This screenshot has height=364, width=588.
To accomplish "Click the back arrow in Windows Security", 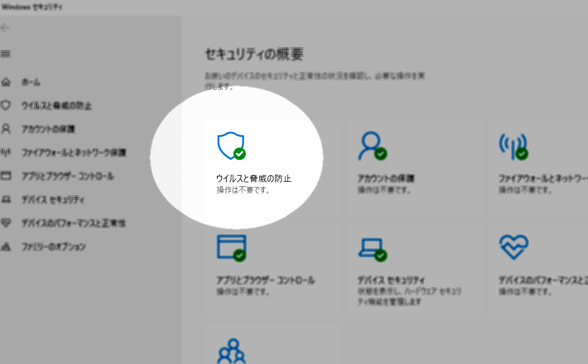I will (6, 28).
